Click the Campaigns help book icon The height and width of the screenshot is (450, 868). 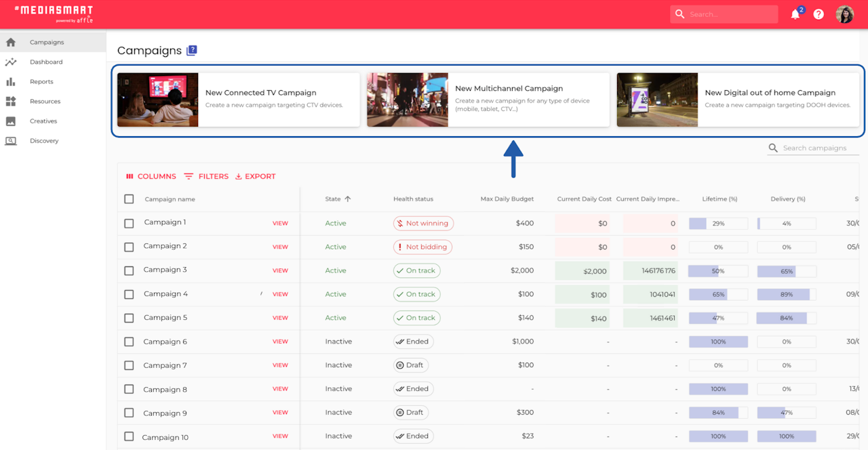coord(192,50)
